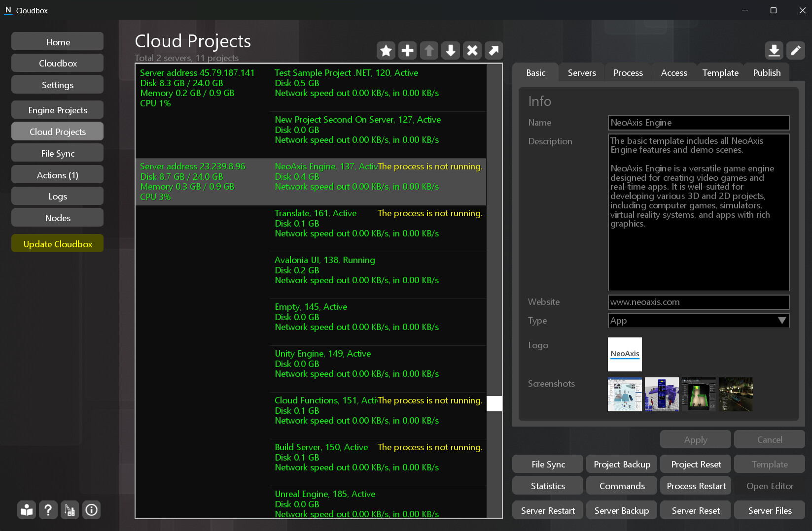This screenshot has width=812, height=531.
Task: Select New Project Second On Server row
Action: click(x=378, y=135)
